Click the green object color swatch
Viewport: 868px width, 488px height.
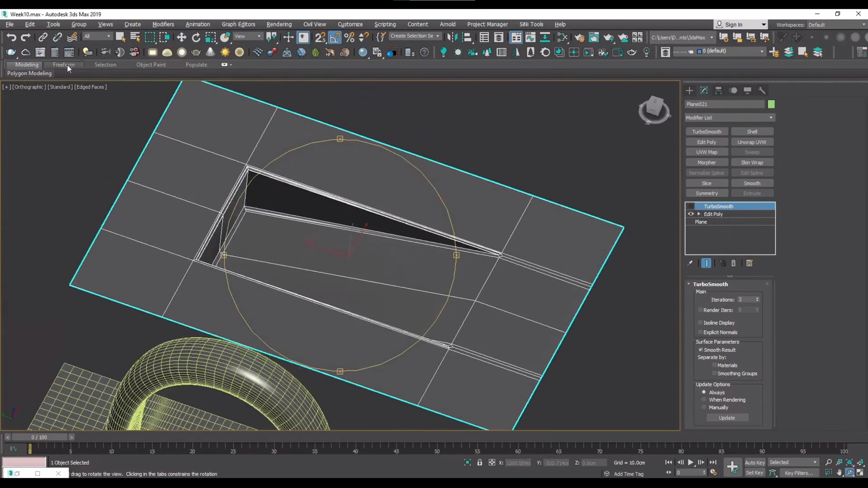point(771,104)
